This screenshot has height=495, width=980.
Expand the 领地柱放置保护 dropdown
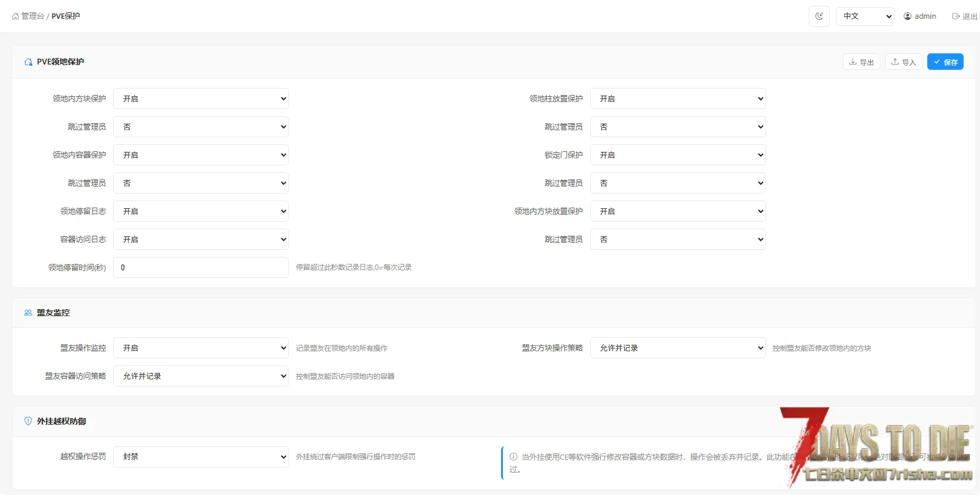(x=678, y=99)
